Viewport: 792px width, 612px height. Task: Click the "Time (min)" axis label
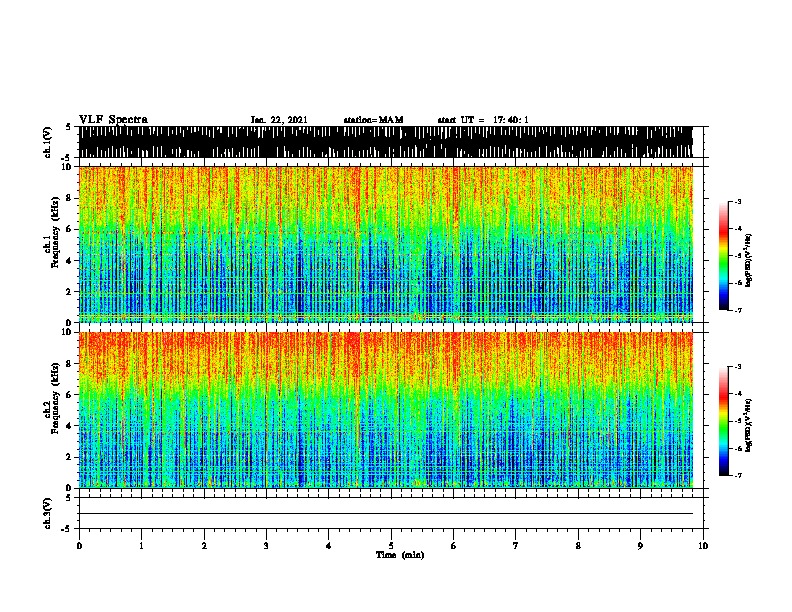400,555
